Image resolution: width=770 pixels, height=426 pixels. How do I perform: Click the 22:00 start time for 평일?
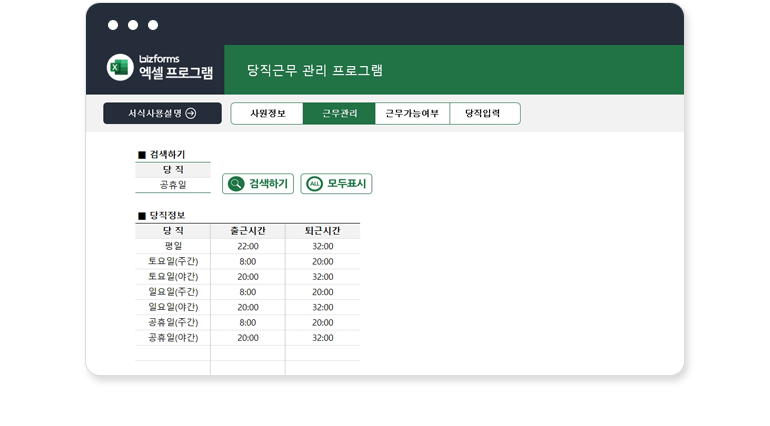click(248, 246)
